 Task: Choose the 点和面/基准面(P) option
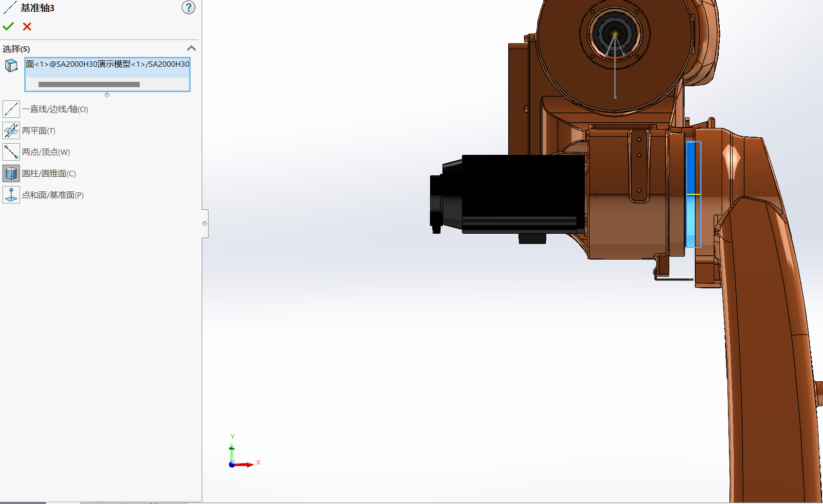point(11,195)
